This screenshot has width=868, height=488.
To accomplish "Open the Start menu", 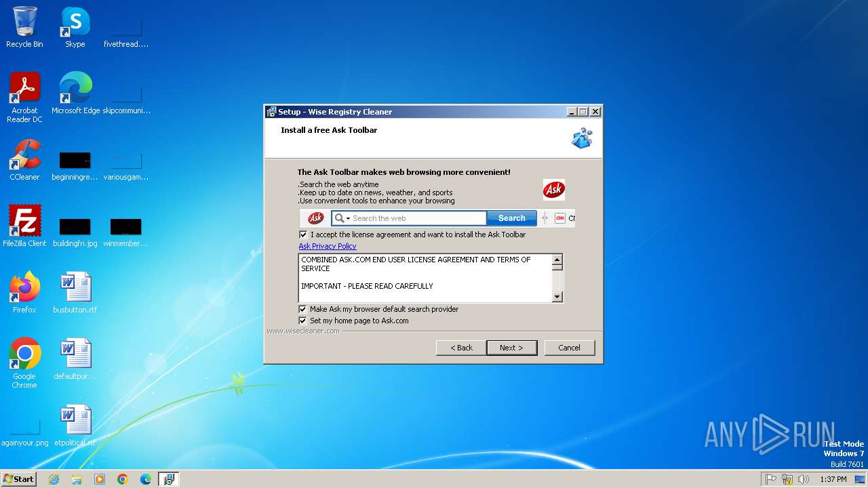I will pos(18,479).
